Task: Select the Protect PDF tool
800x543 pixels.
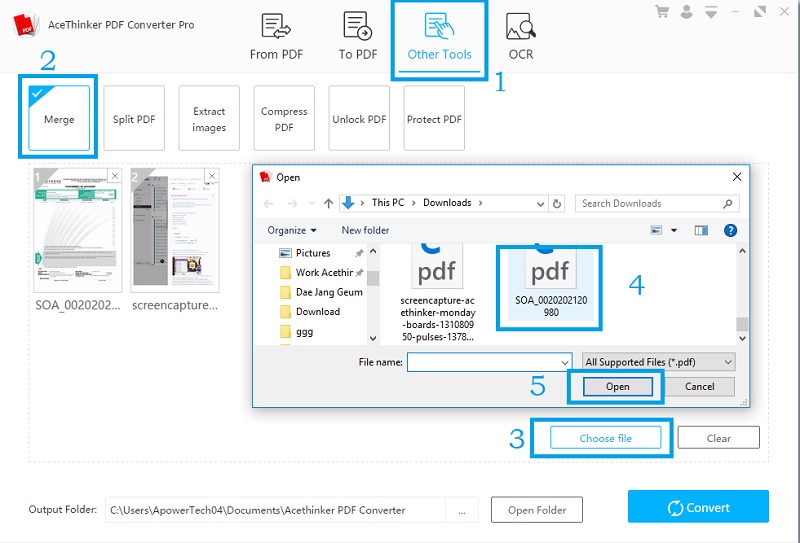Action: [x=434, y=118]
